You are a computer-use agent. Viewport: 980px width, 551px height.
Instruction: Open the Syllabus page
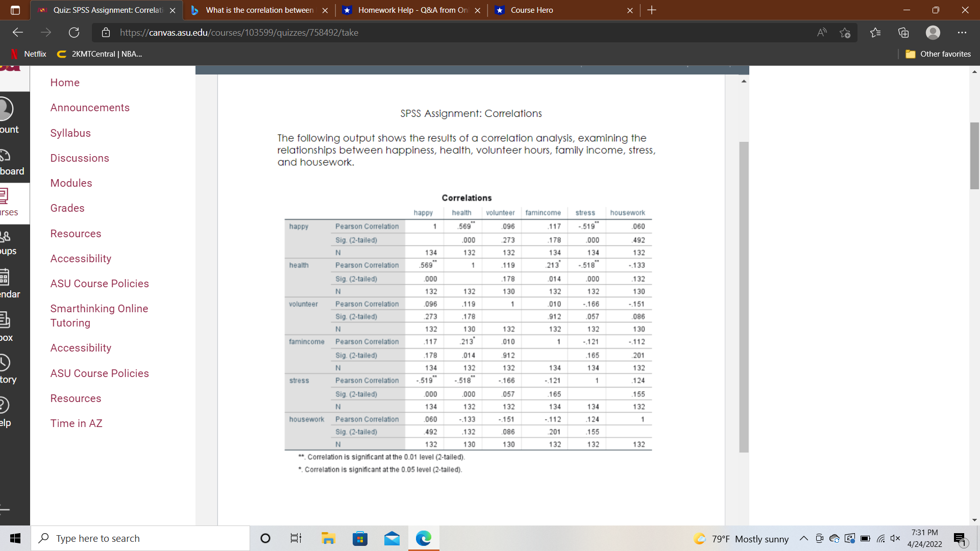click(70, 133)
